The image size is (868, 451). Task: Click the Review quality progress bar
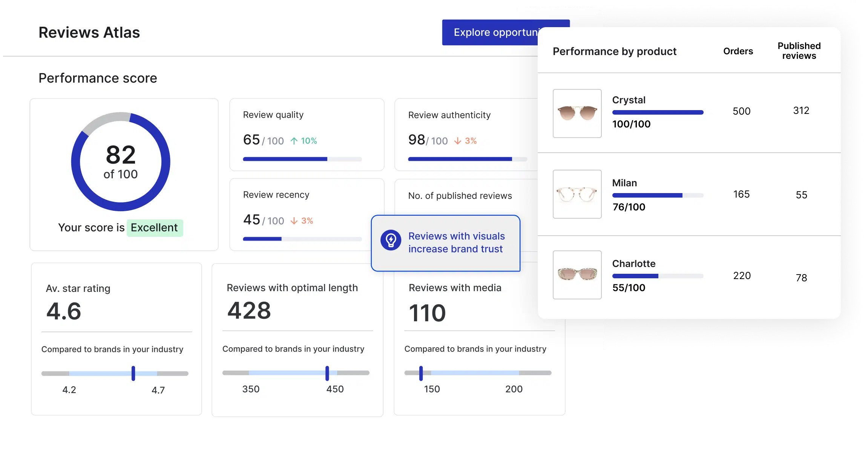coord(302,159)
